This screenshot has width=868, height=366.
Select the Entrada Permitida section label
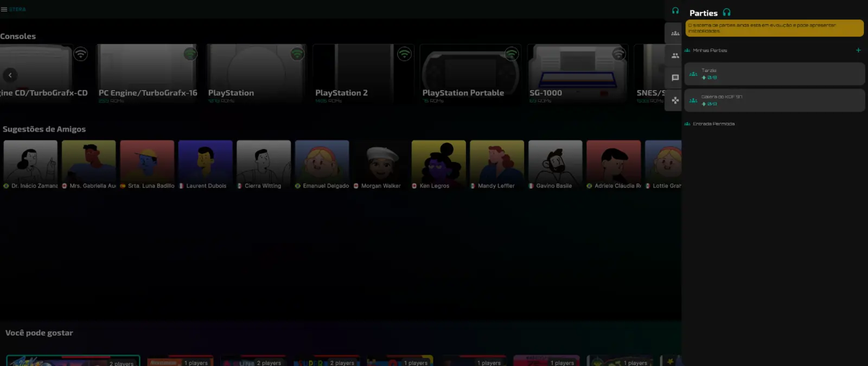(x=713, y=124)
